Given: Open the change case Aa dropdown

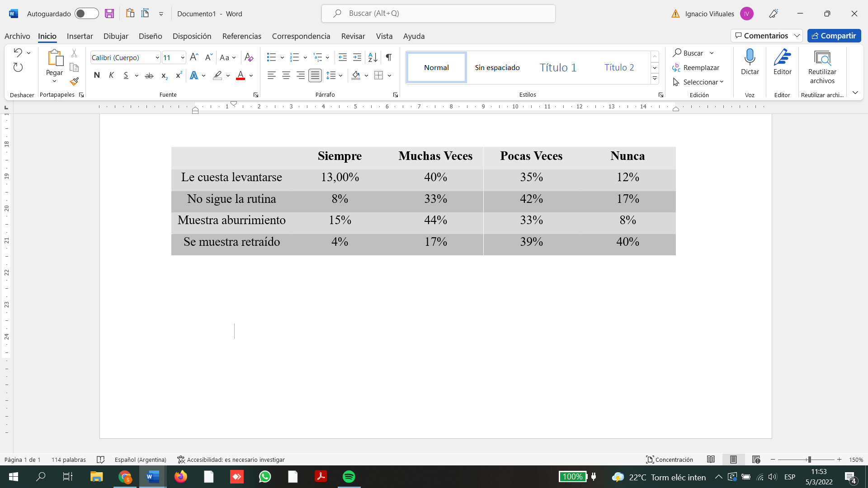Looking at the screenshot, I should (227, 57).
